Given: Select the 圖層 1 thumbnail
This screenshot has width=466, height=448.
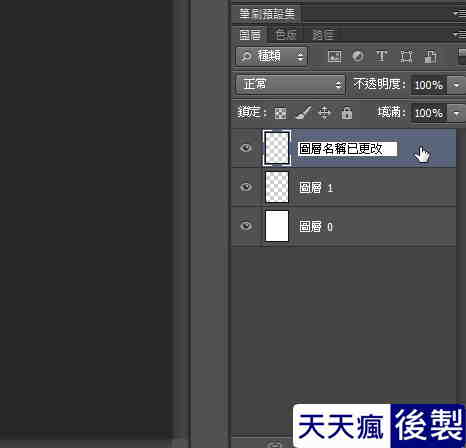Looking at the screenshot, I should pyautogui.click(x=277, y=187).
